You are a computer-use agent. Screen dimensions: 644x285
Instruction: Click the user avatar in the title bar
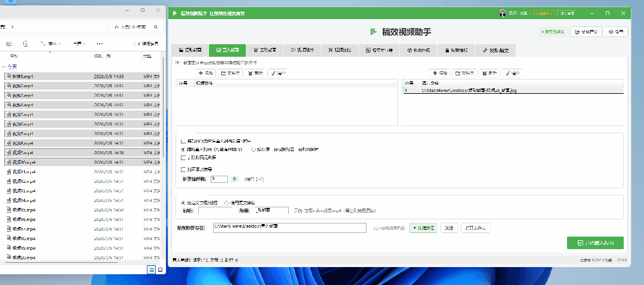[502, 13]
